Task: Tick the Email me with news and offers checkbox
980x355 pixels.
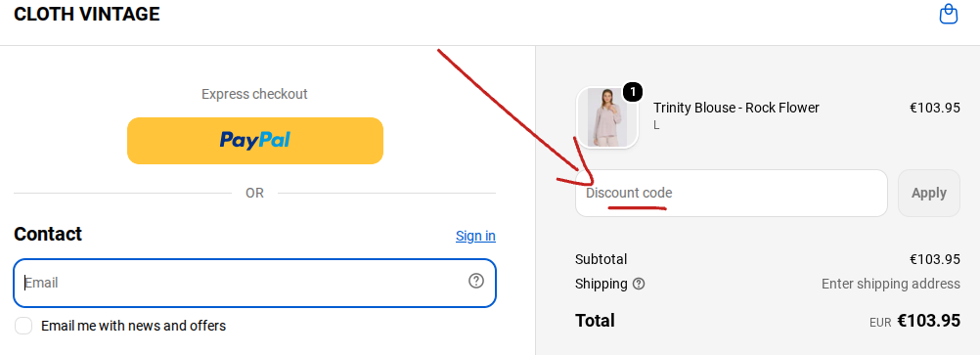Action: tap(23, 326)
